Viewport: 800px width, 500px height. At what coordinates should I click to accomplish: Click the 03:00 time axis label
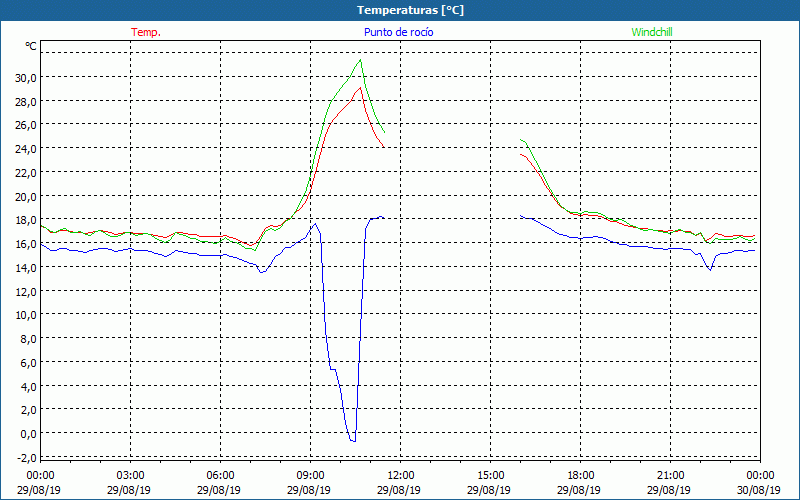tap(130, 476)
